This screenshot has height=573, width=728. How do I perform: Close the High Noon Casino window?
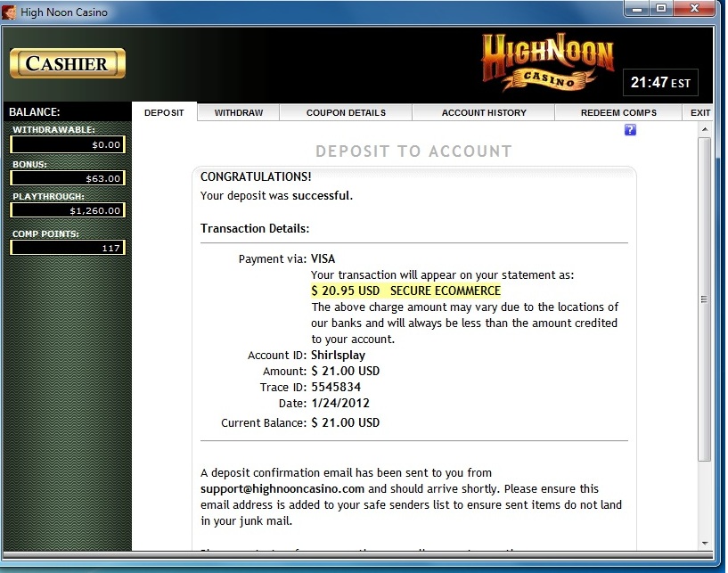696,9
